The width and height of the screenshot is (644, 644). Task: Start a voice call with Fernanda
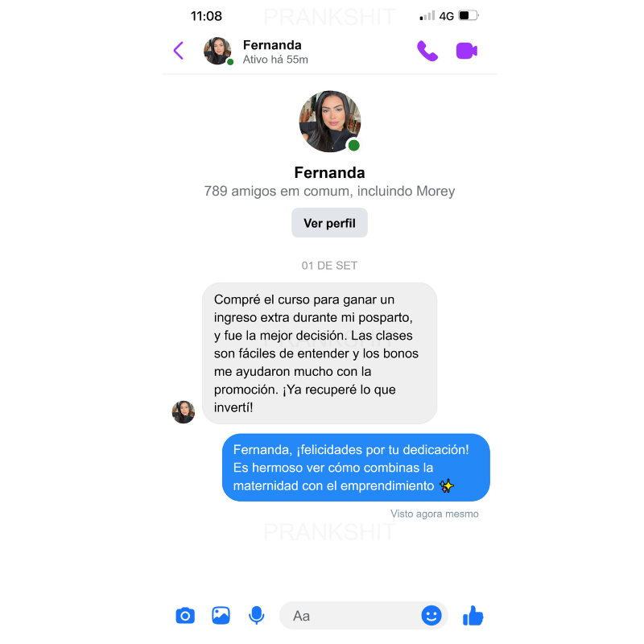click(427, 51)
